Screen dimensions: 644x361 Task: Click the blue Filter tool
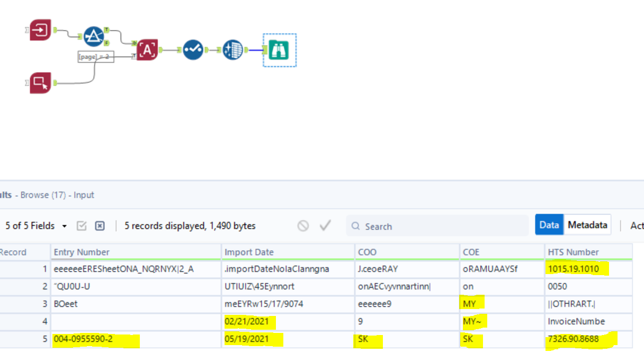94,36
